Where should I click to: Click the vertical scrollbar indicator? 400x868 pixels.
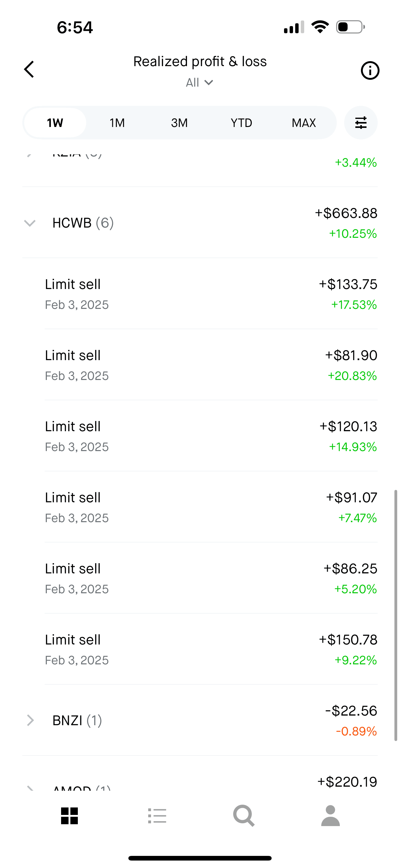pos(396,615)
